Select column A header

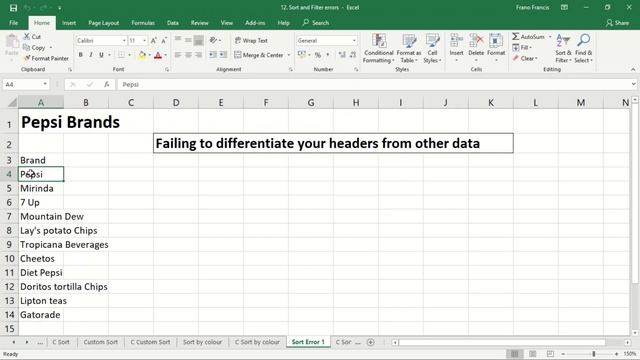pyautogui.click(x=41, y=102)
